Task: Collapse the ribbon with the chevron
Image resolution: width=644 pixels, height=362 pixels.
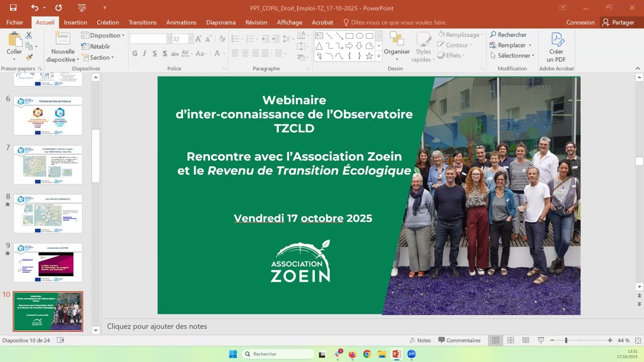Action: (637, 68)
